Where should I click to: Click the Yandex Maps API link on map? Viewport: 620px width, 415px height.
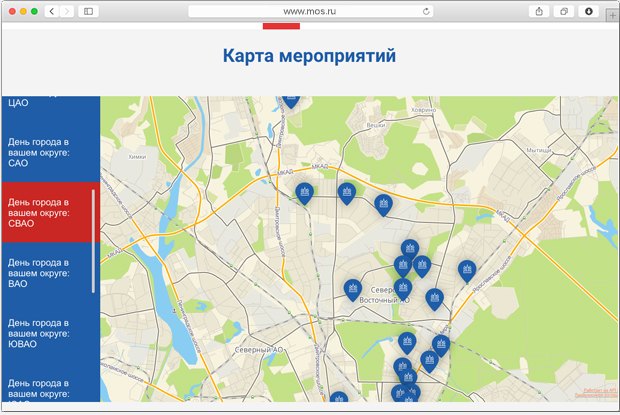598,390
